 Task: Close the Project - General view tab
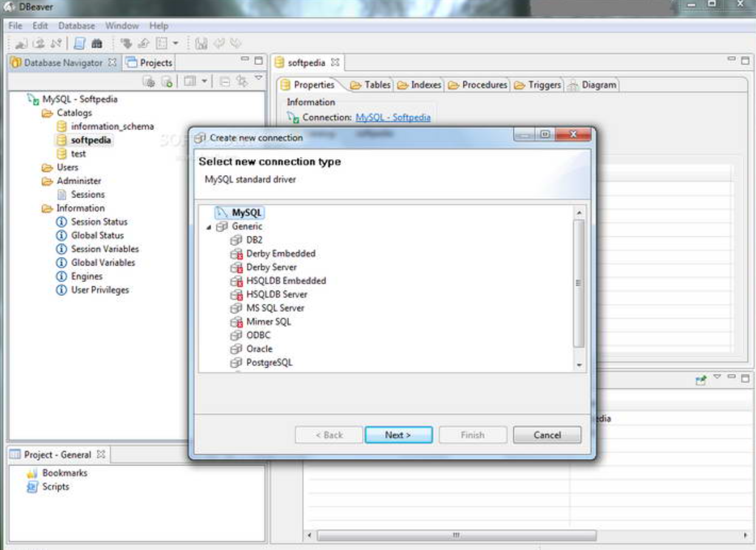click(101, 455)
